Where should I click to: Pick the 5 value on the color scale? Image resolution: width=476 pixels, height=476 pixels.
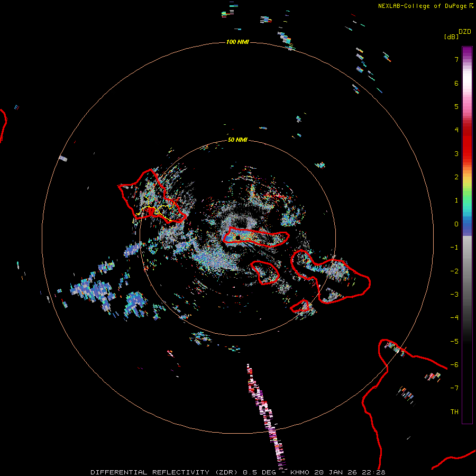click(456, 106)
